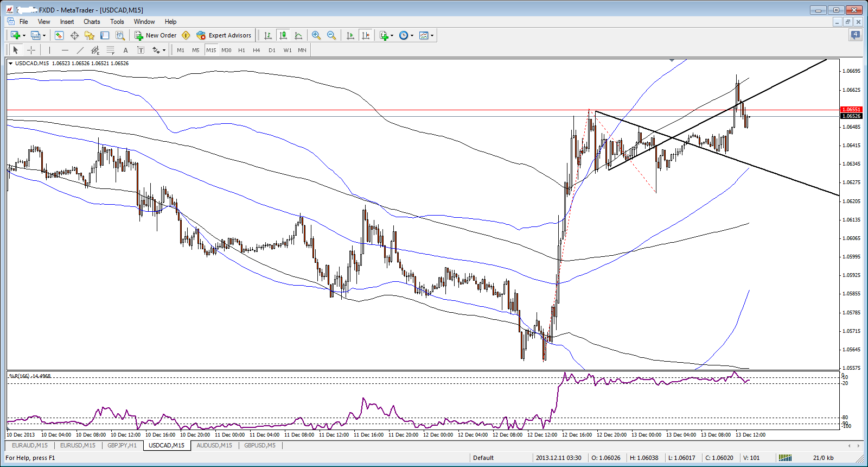
Task: Select the text label tool
Action: tap(125, 50)
